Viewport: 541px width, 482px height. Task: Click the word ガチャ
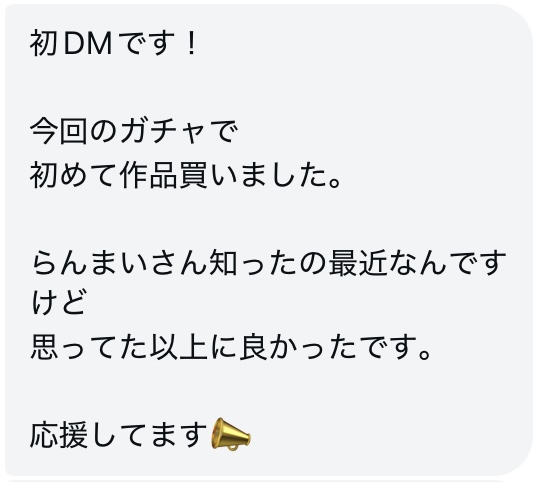tap(163, 132)
